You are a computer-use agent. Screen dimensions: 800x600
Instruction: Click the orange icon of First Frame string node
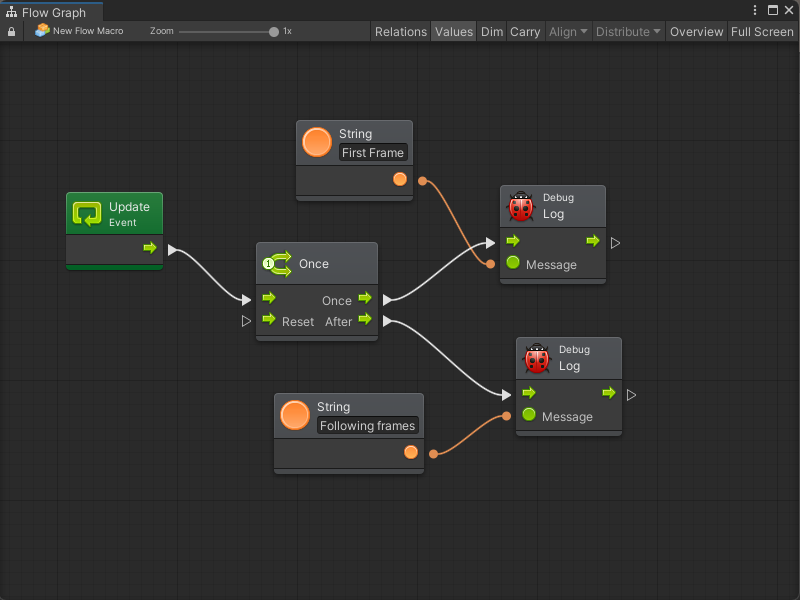click(x=317, y=143)
